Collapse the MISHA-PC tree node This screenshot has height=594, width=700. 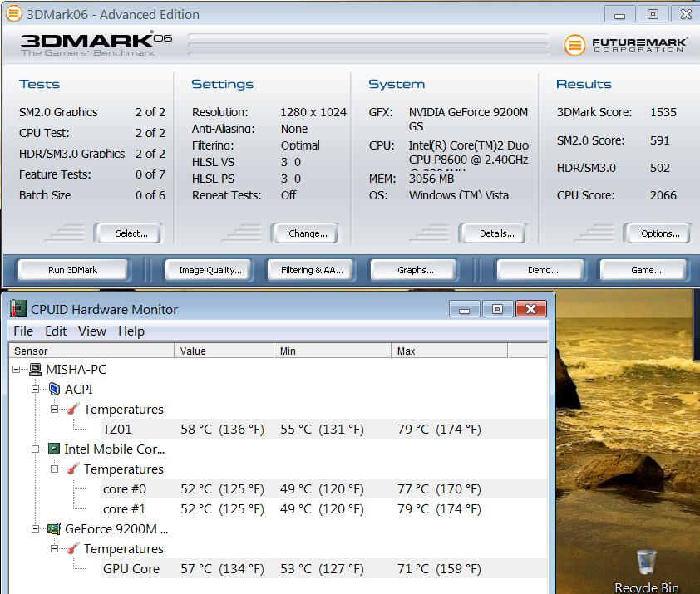pyautogui.click(x=17, y=369)
